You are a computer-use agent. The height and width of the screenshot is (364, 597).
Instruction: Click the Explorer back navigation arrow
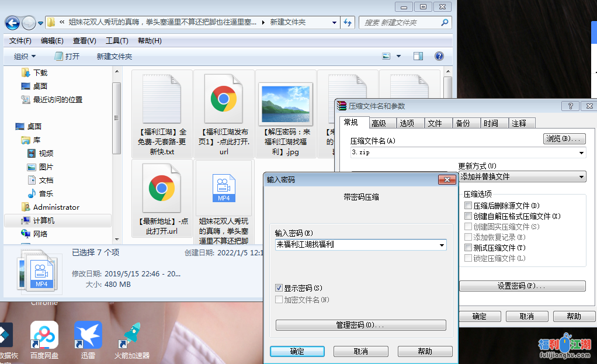pyautogui.click(x=12, y=23)
